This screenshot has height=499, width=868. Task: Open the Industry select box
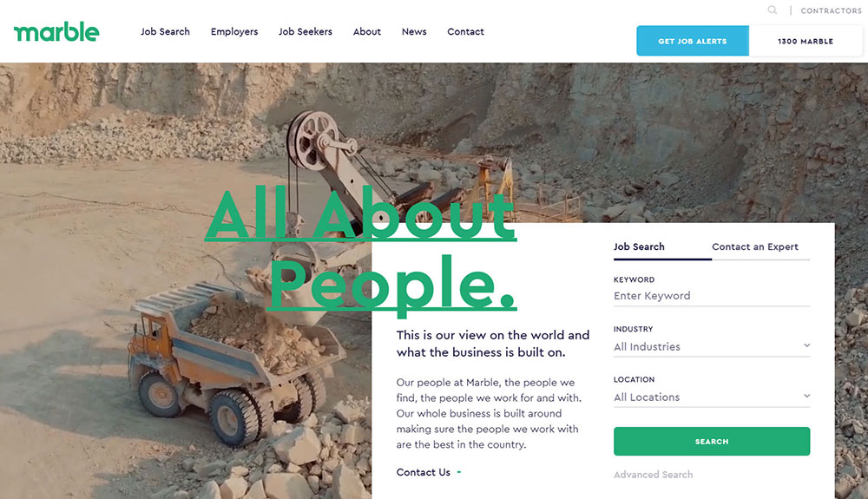[x=712, y=347]
